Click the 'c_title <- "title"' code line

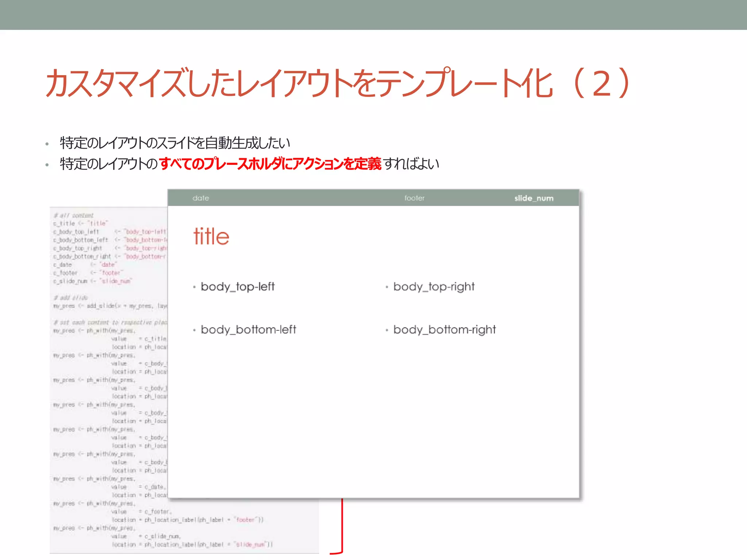(80, 223)
